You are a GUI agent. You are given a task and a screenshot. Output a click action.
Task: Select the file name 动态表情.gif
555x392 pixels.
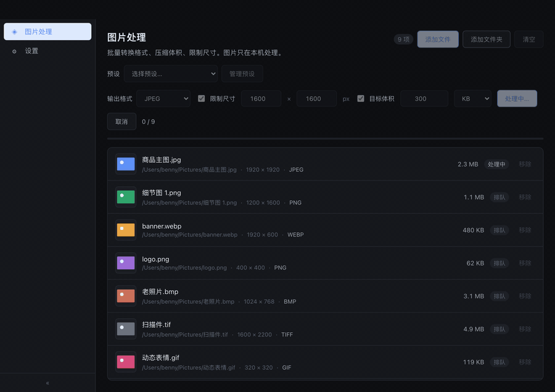(161, 357)
